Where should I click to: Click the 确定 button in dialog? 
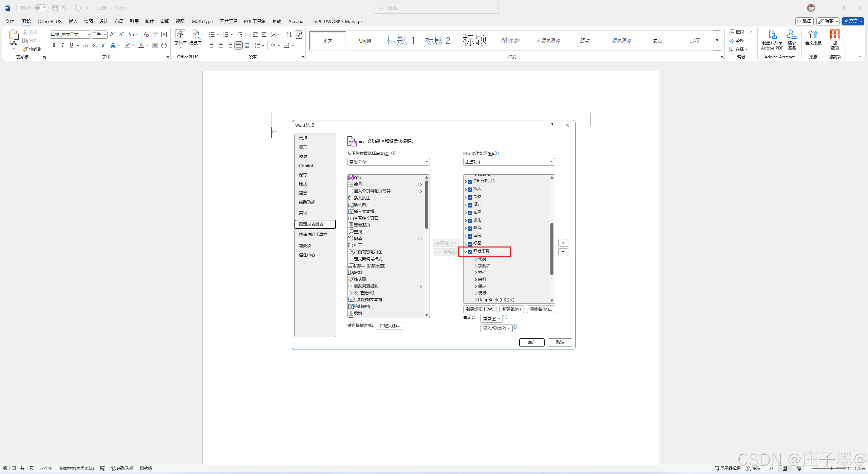(531, 342)
